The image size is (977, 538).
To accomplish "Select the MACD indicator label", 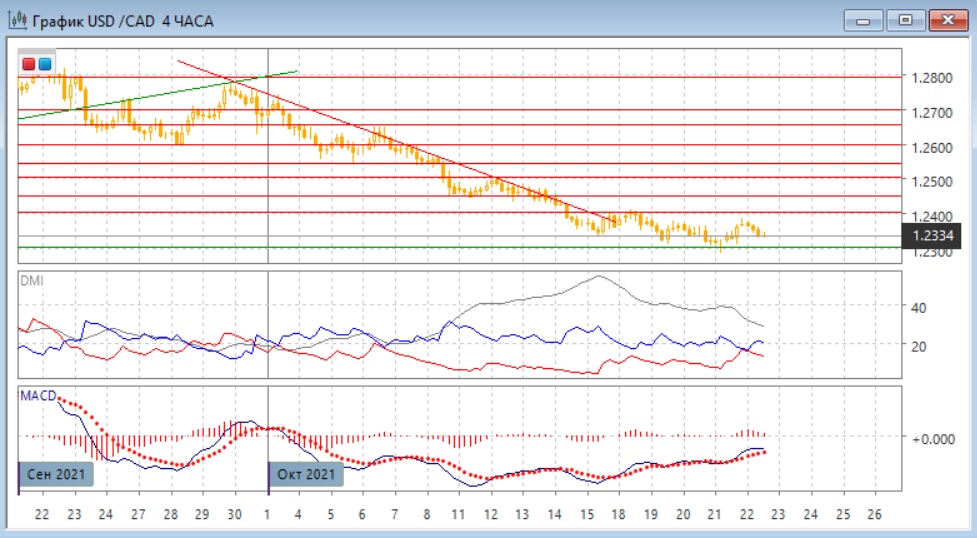I will click(38, 396).
